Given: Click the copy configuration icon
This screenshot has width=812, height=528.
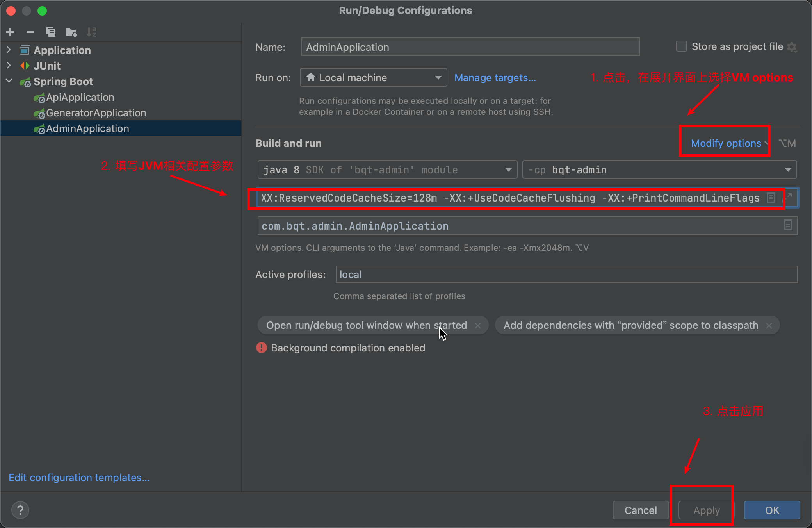Looking at the screenshot, I should click(51, 32).
